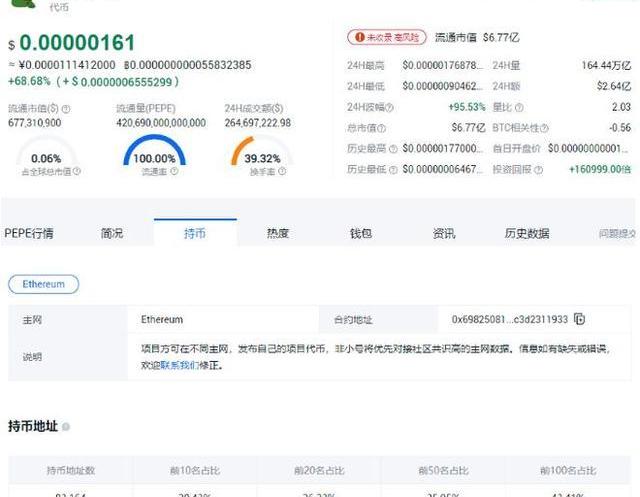Click help icon next to BTC相关性
This screenshot has height=497, width=640.
coord(543,128)
